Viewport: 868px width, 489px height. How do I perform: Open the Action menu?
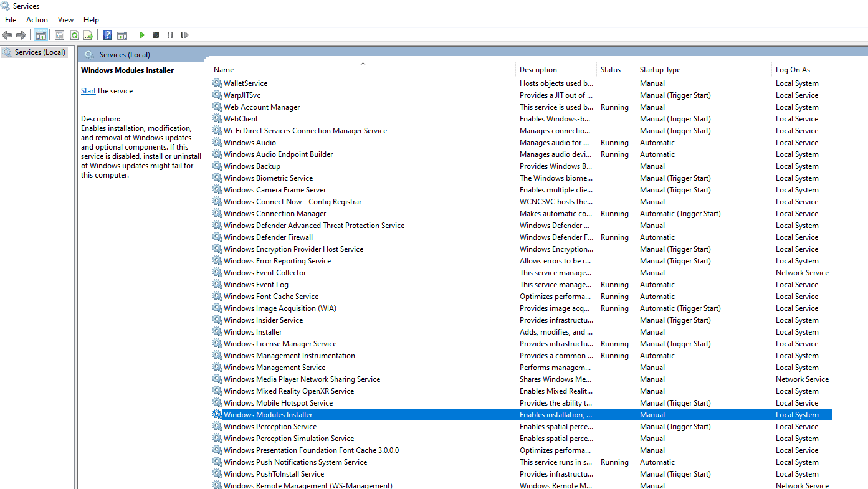[37, 20]
